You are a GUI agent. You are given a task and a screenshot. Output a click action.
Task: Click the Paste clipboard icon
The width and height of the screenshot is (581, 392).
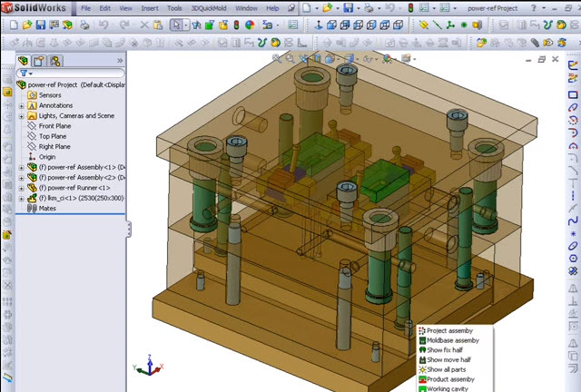(x=158, y=24)
